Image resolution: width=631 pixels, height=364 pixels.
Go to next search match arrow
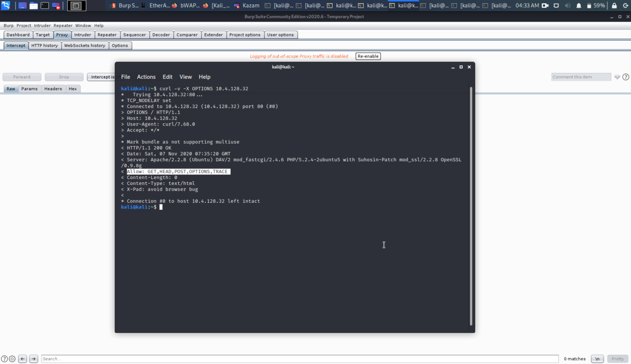tap(34, 359)
